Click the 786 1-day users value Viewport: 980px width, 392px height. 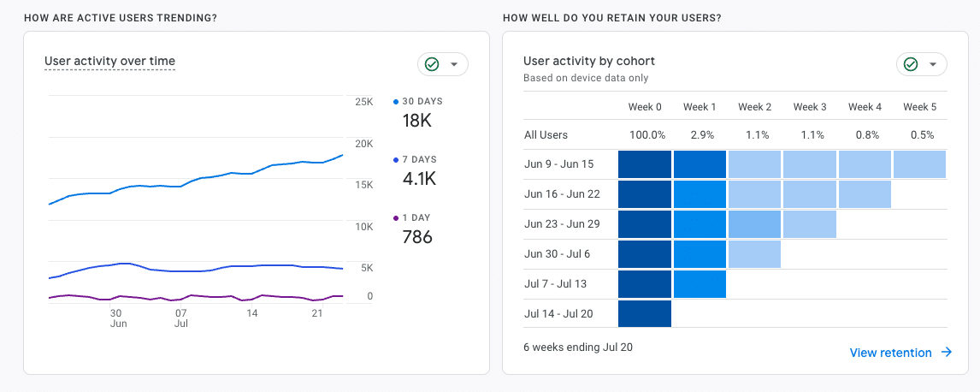click(x=417, y=237)
